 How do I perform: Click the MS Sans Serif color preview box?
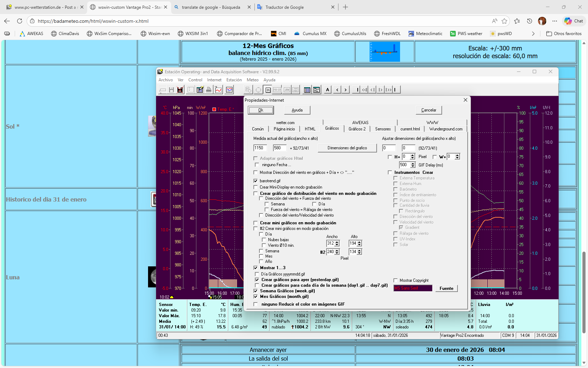pyautogui.click(x=413, y=288)
